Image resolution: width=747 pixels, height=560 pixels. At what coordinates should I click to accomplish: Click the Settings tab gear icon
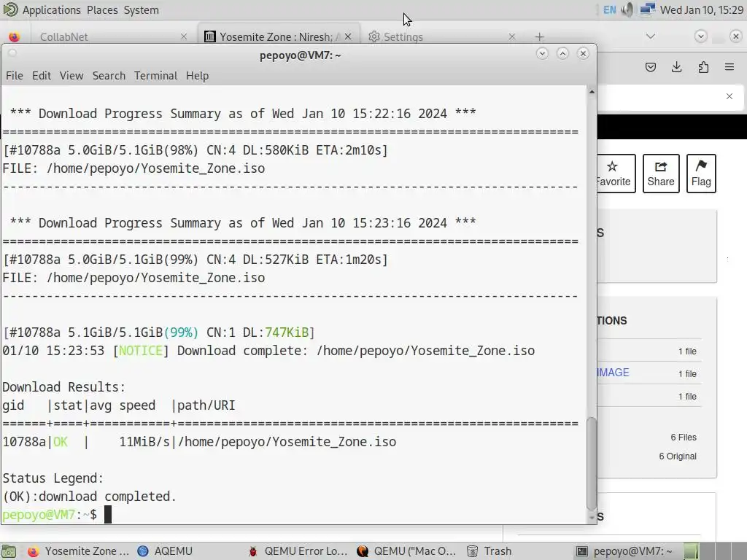(374, 36)
